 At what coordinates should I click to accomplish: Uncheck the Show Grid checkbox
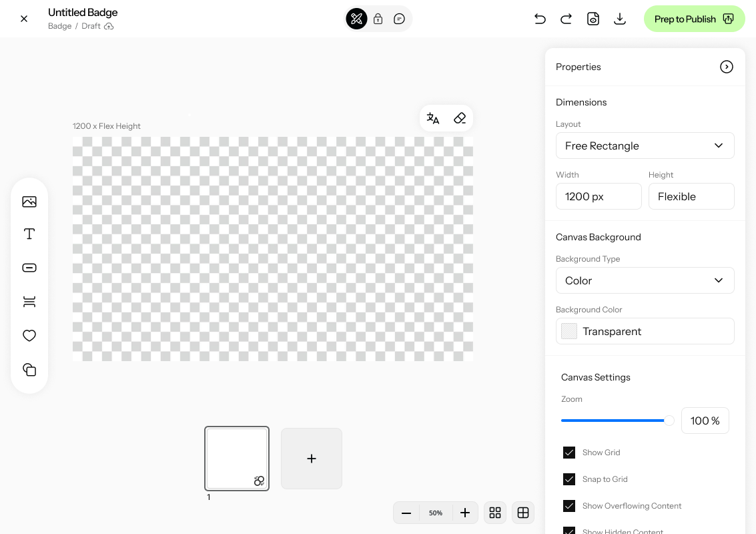569,453
